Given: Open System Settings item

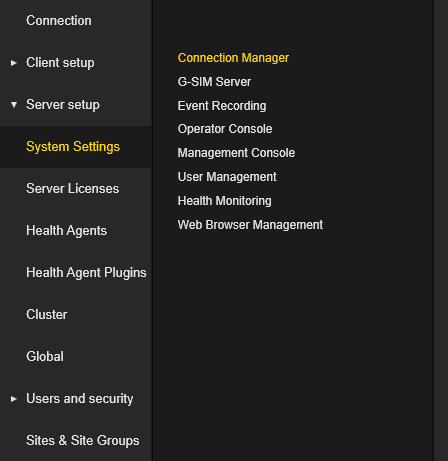Looking at the screenshot, I should [x=73, y=147].
